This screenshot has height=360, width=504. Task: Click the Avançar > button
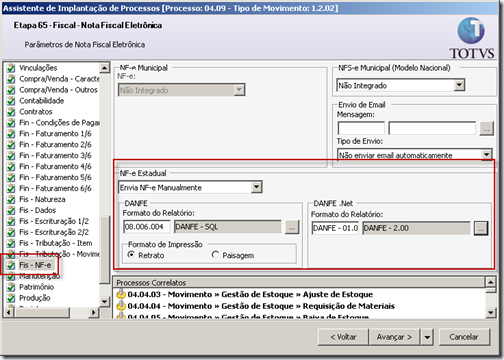point(394,337)
